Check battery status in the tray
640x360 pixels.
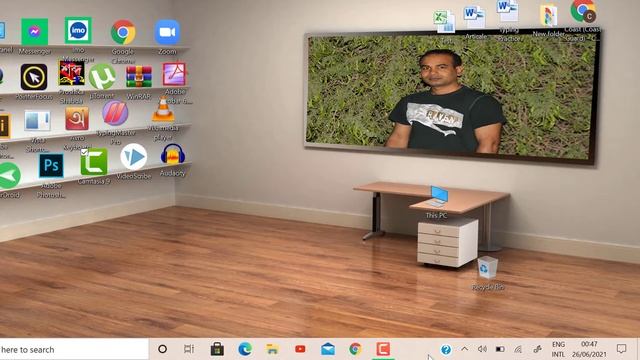(500, 349)
